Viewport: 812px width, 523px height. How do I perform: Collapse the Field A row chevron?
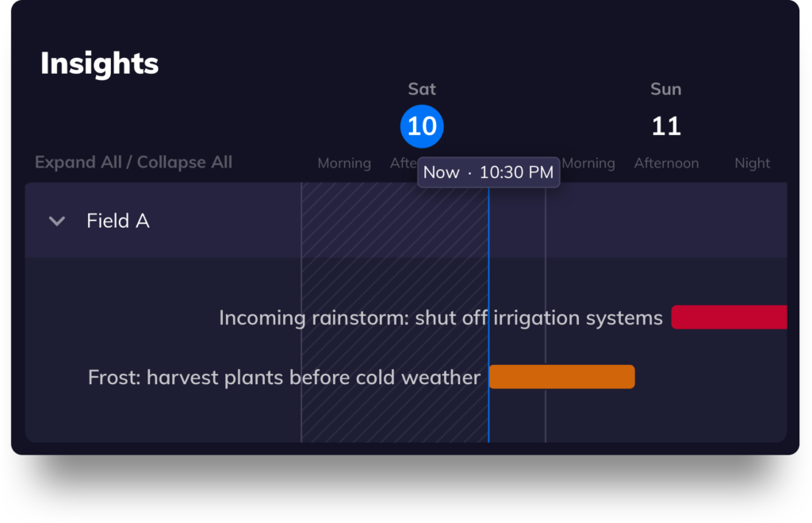click(57, 221)
